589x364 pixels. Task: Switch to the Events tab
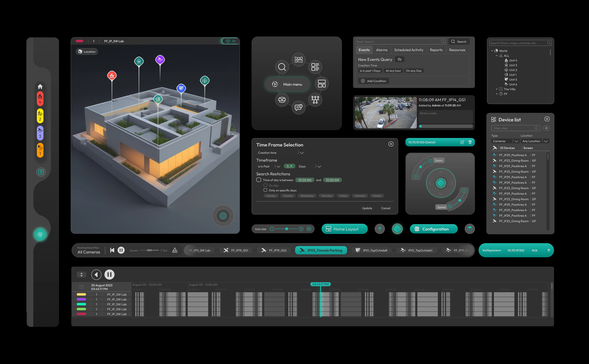[x=364, y=50]
